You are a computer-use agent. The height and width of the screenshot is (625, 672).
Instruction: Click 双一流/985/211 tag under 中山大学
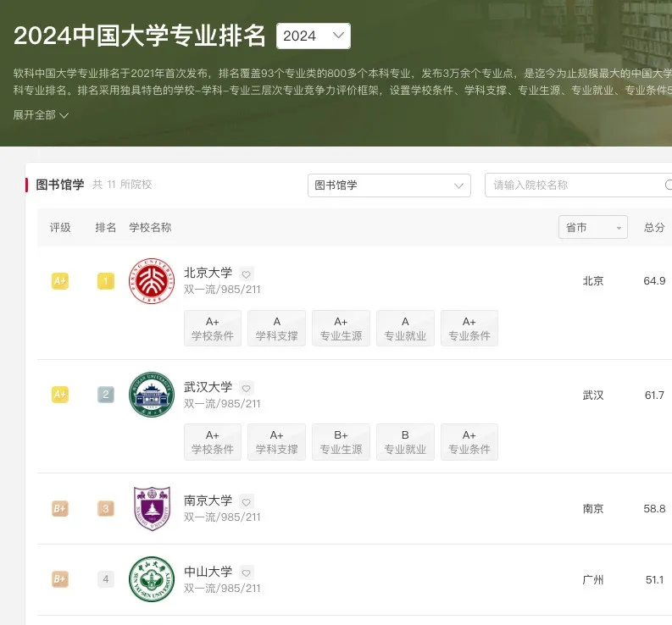[x=222, y=588]
